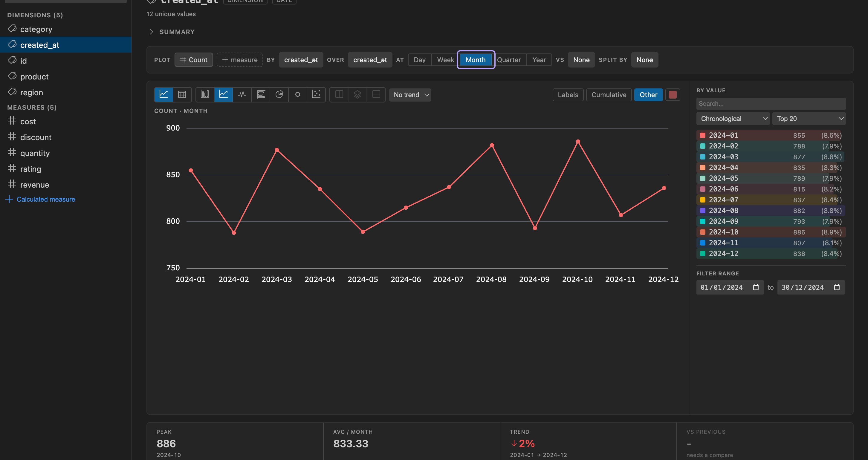
Task: Select the sparkline pulse chart type
Action: (242, 95)
